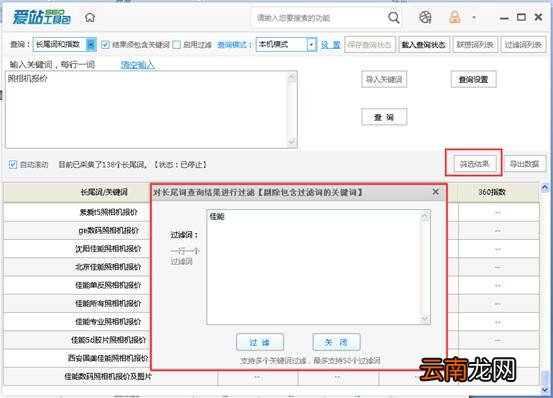Screen dimensions: 553x398
Task: Click results table scrollbar down arrow
Action: tap(545, 390)
